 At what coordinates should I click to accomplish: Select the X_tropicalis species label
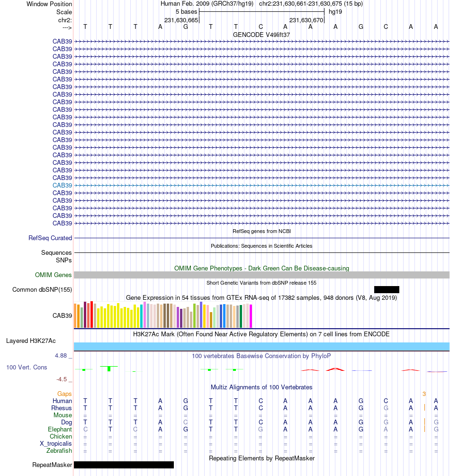(56, 443)
